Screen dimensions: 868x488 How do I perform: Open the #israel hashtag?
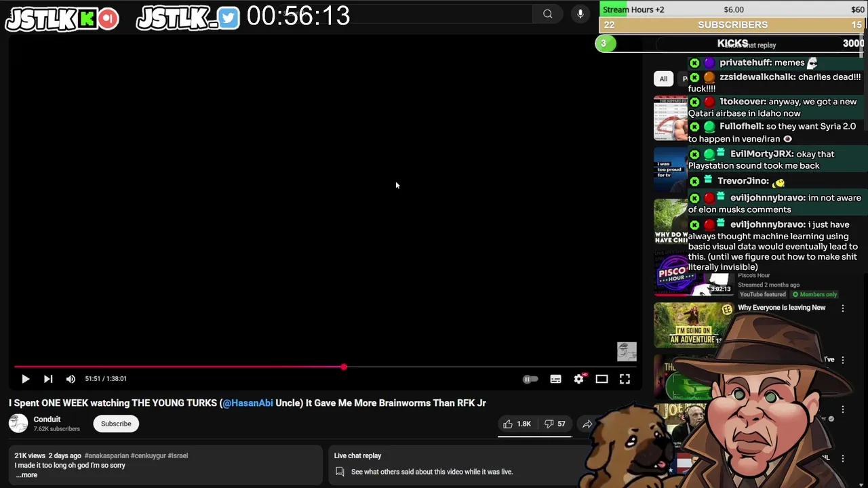(178, 455)
